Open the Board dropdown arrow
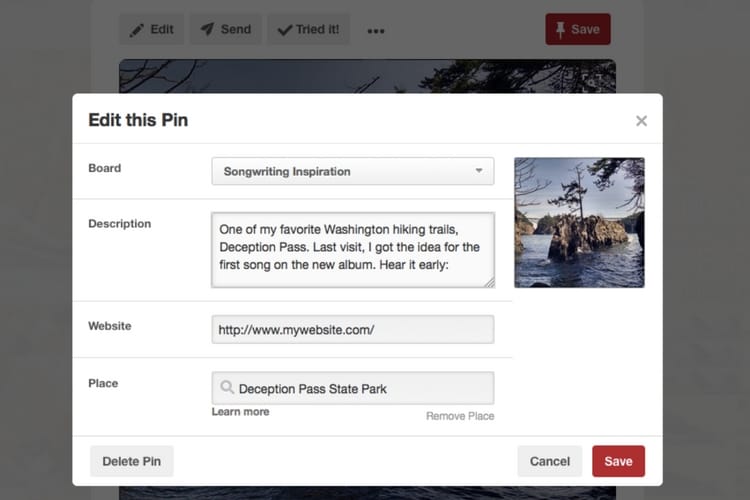The width and height of the screenshot is (750, 500). 479,171
